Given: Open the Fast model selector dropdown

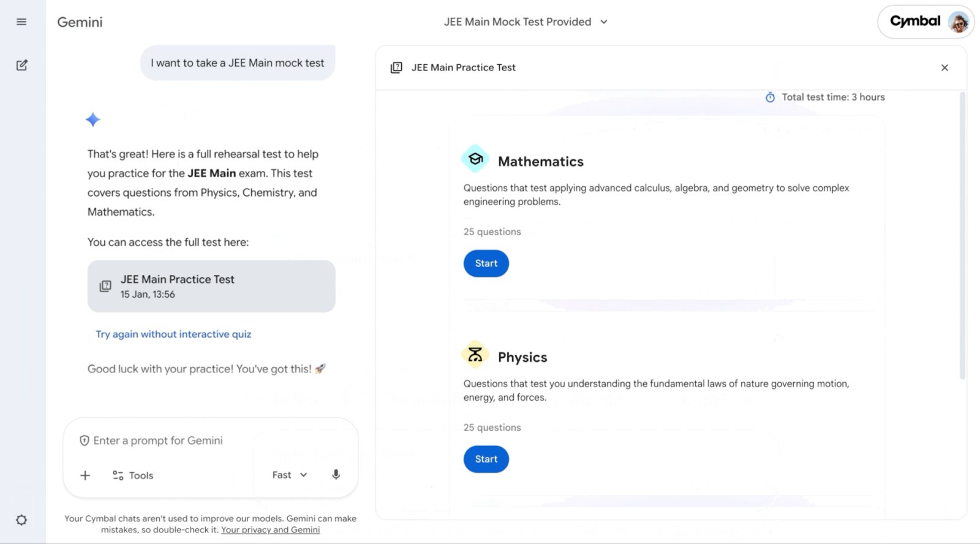Looking at the screenshot, I should (x=290, y=475).
